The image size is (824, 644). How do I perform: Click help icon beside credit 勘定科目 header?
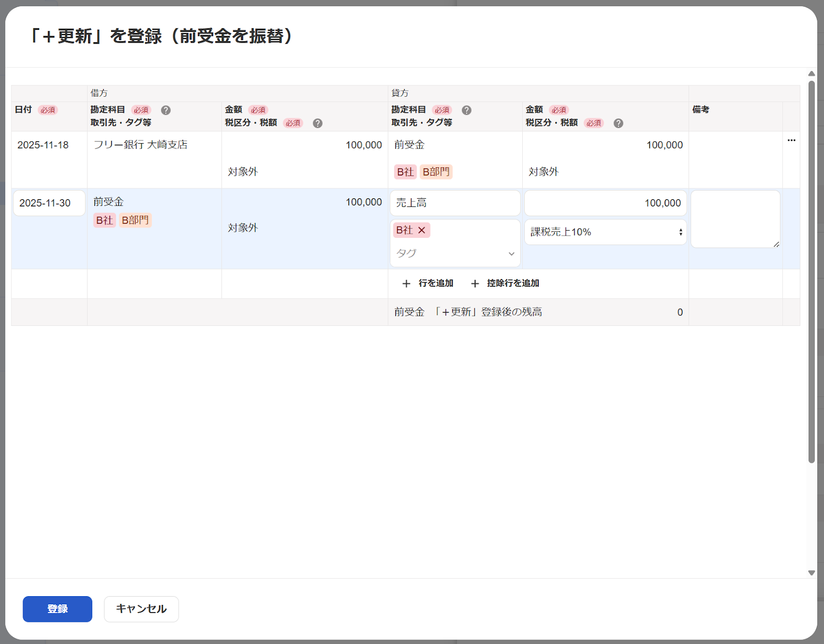tap(467, 110)
